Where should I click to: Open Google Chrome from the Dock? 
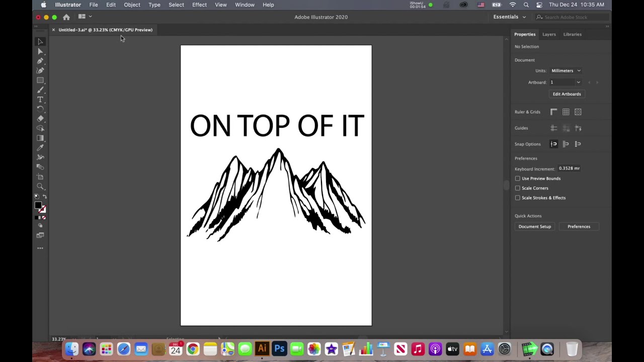click(x=193, y=348)
